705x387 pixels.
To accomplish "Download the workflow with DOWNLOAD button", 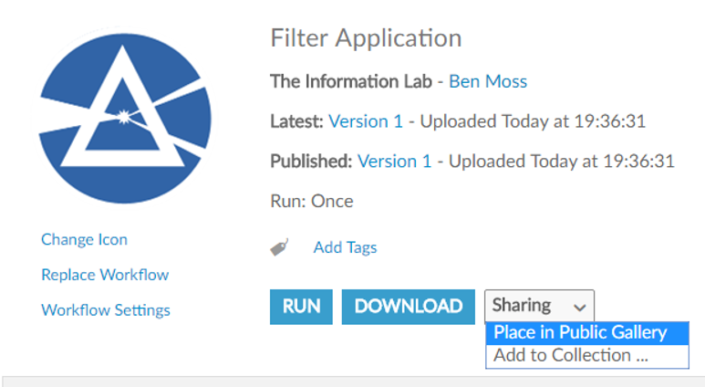I will click(408, 307).
